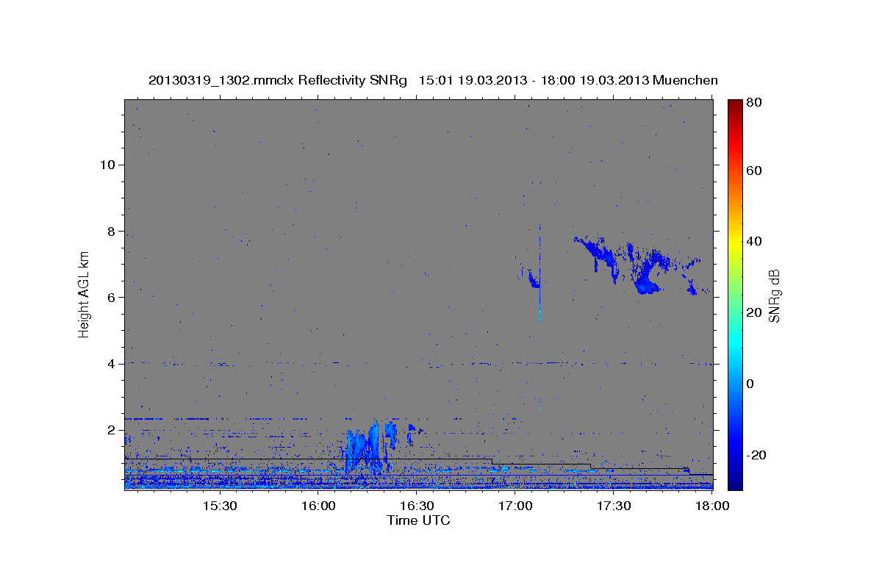The image size is (882, 588).
Task: Click the 16:30 time tick label
Action: pyautogui.click(x=417, y=506)
